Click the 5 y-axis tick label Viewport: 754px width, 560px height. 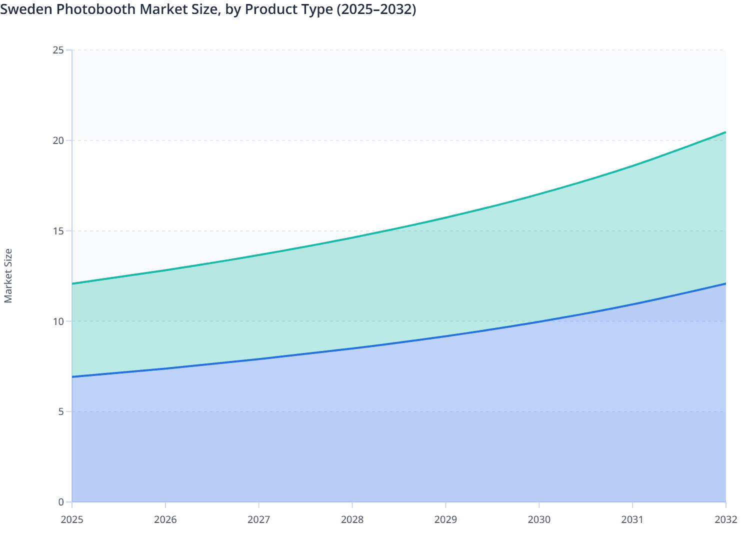point(60,411)
